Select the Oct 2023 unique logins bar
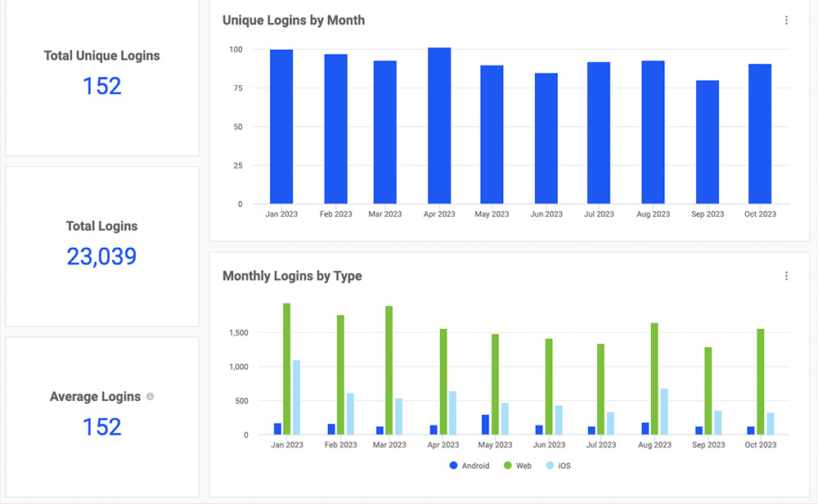This screenshot has height=504, width=818. [x=760, y=134]
